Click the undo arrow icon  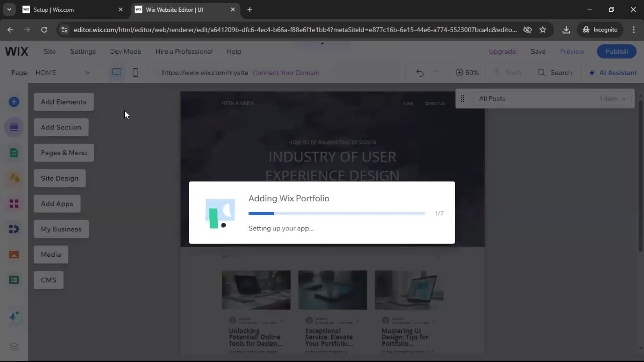pos(420,72)
